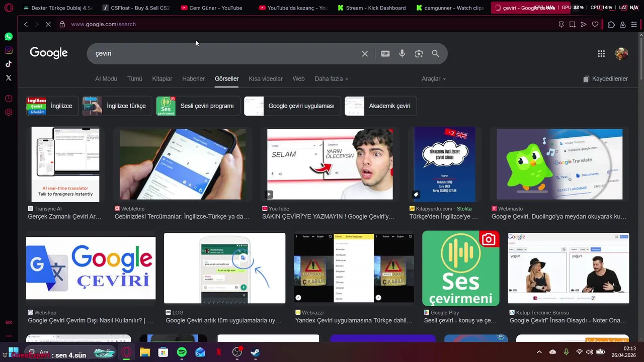Open History clock icon in sidebar
The height and width of the screenshot is (362, 644).
point(9,99)
